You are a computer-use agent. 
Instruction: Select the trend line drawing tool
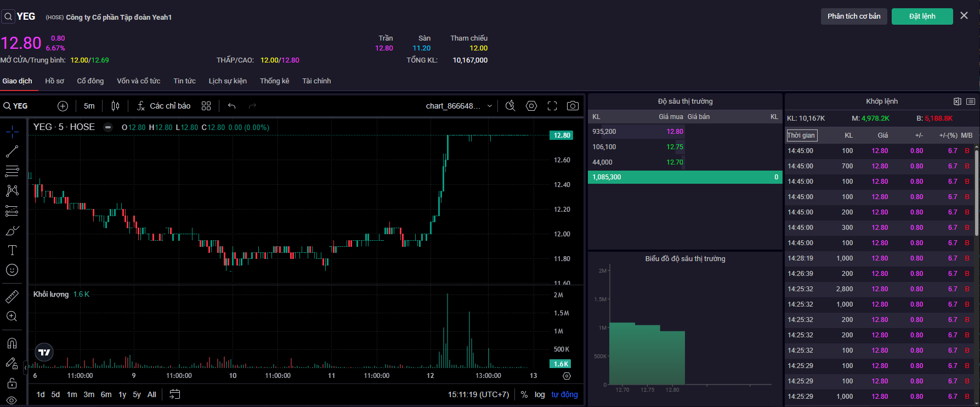pos(12,151)
